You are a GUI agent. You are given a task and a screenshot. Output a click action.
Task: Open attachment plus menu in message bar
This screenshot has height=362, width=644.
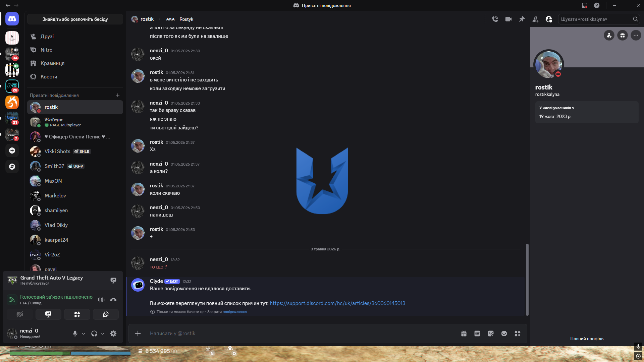(138, 334)
